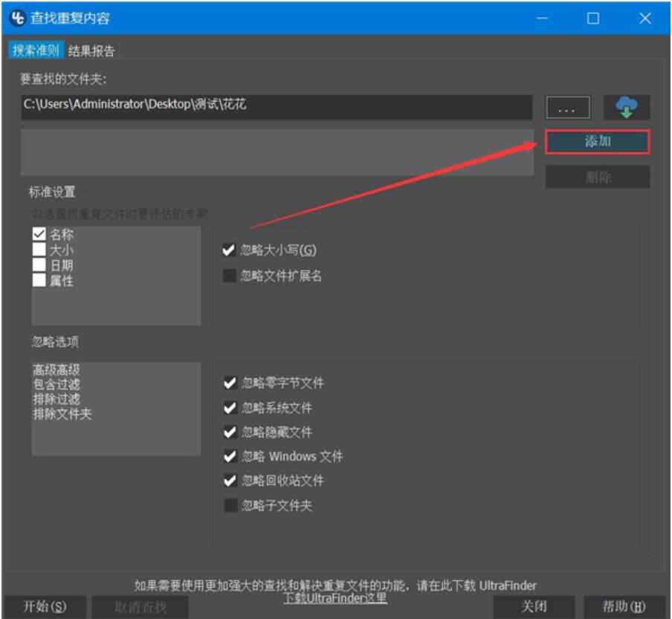Follow the 下载UltraFinder这里 link

[335, 597]
